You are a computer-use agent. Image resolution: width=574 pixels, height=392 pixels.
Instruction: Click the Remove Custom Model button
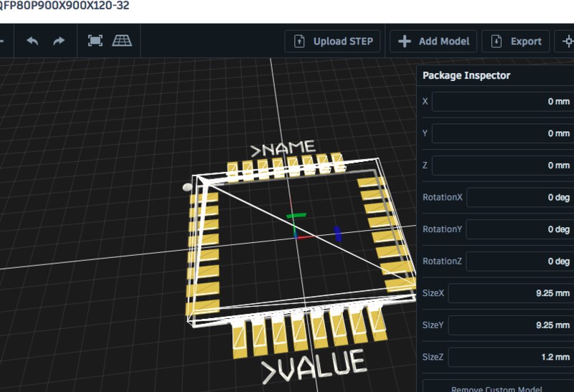[x=498, y=386]
